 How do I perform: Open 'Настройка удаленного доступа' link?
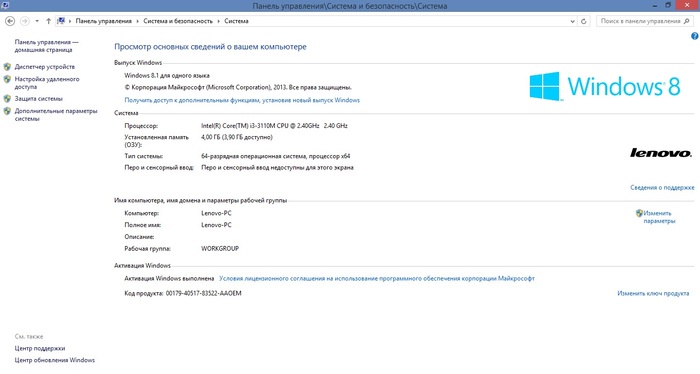47,83
